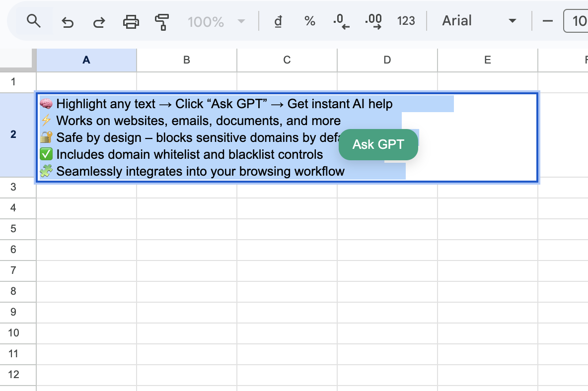Screen dimensions: 588x391
Task: Click text 'Works on websites, emails, documents'
Action: point(169,121)
